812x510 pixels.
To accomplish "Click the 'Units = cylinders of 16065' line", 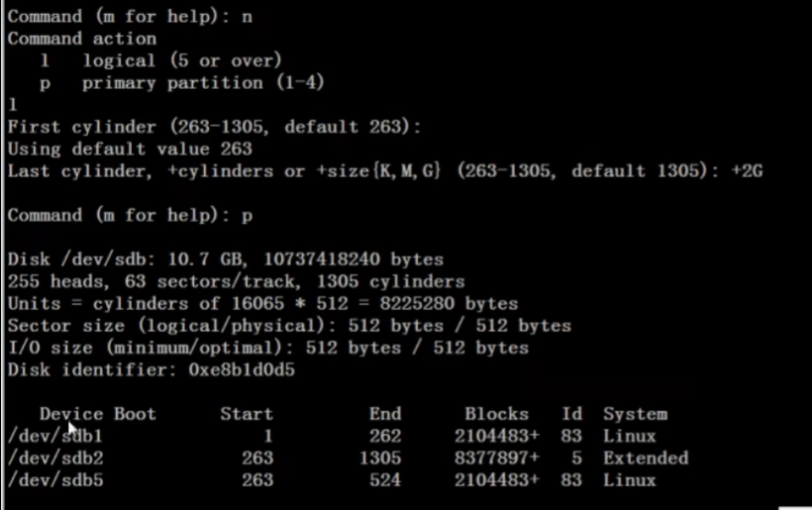I will pos(262,304).
